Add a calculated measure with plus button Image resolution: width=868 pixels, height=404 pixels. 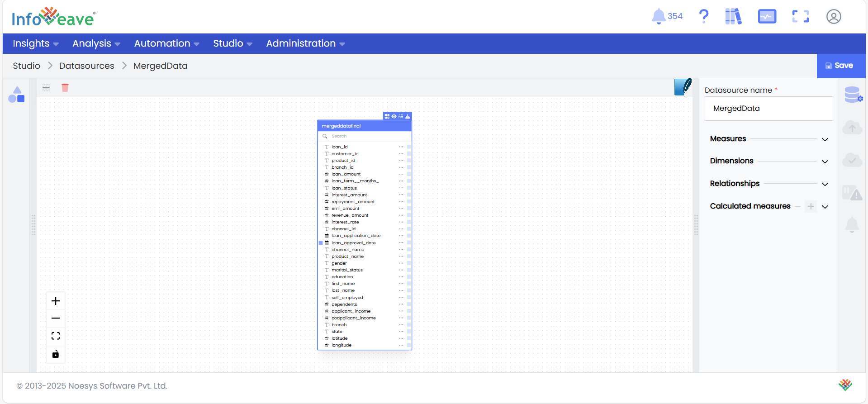tap(811, 206)
